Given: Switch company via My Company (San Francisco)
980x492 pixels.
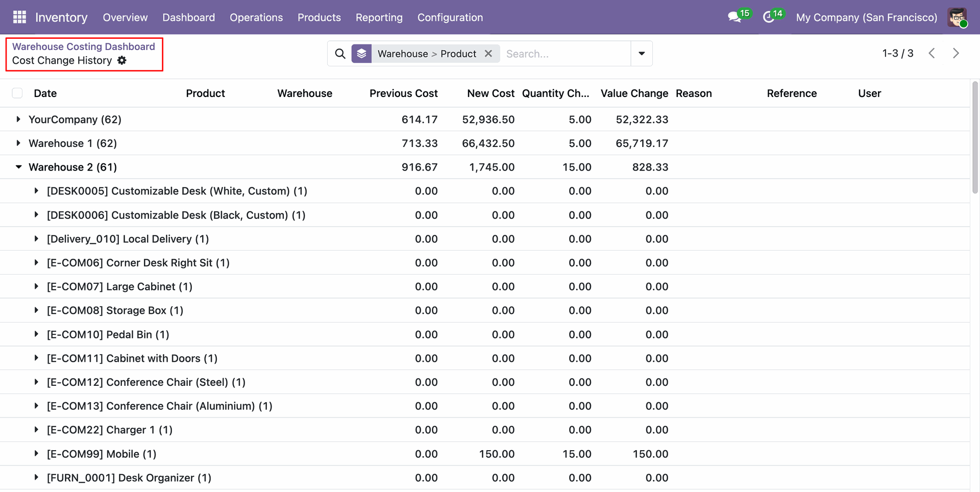Looking at the screenshot, I should 867,17.
